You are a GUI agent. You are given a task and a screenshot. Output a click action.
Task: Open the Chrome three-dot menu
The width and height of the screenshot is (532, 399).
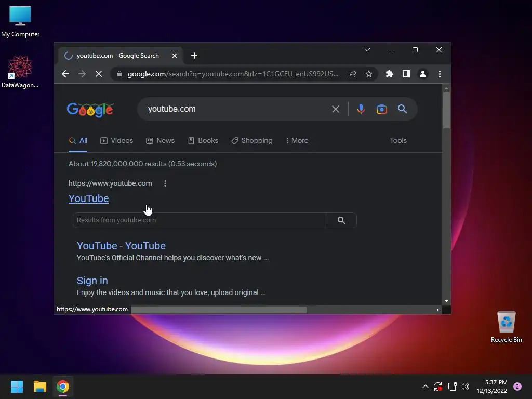(x=440, y=74)
